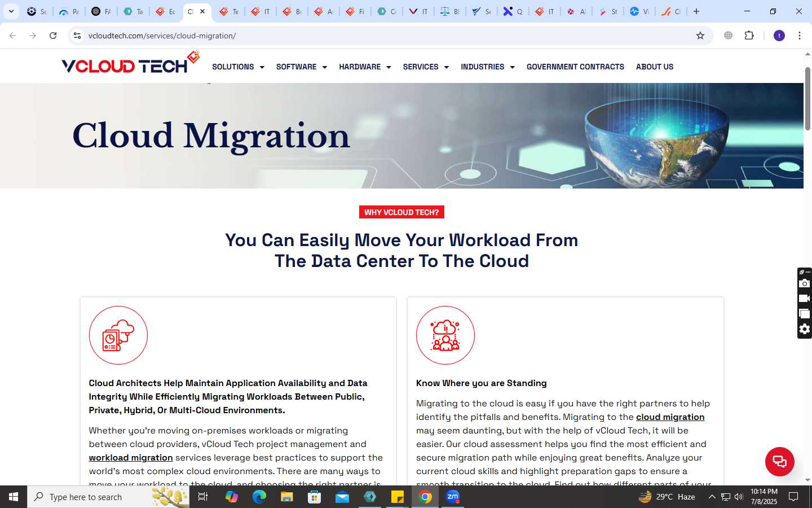Viewport: 812px width, 508px height.
Task: Switch to the 'Ta' browser tab
Action: click(x=133, y=11)
